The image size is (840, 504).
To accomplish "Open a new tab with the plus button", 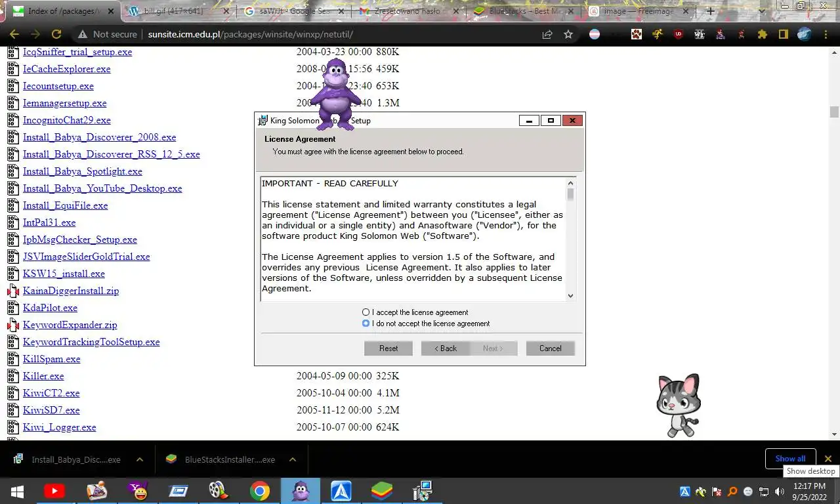I will click(x=710, y=11).
